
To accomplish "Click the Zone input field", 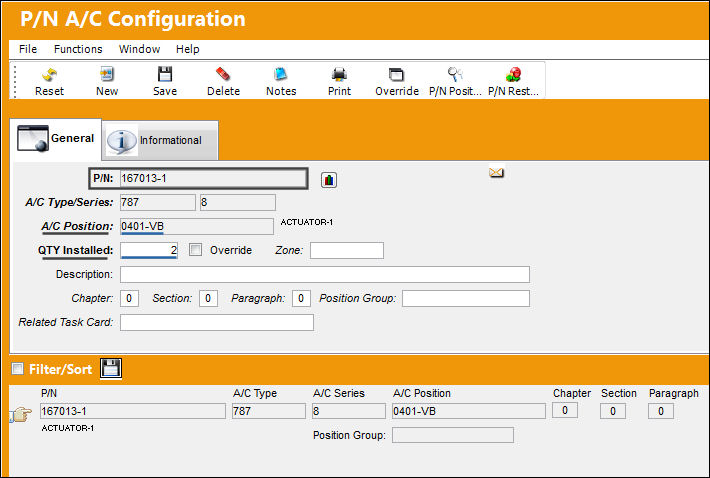I will (347, 250).
